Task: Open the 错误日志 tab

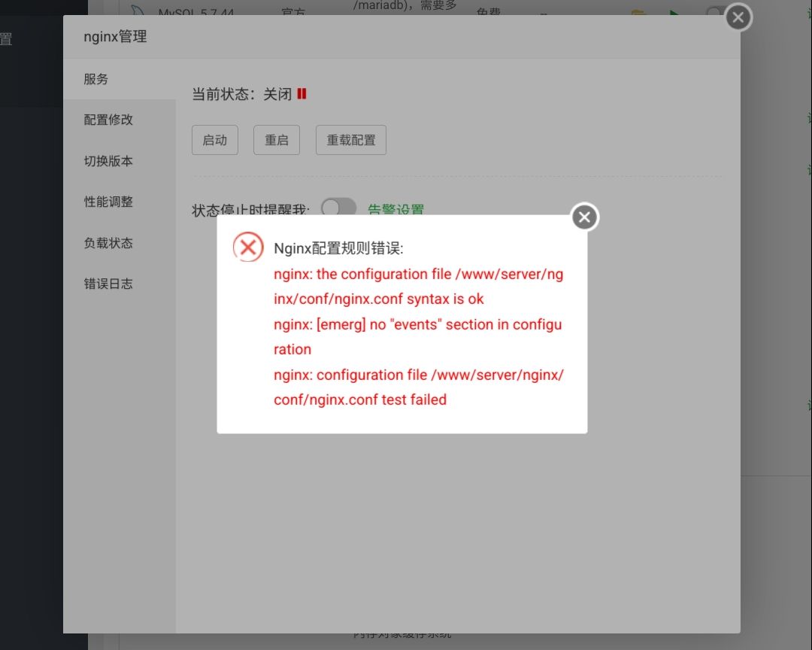Action: click(x=120, y=284)
